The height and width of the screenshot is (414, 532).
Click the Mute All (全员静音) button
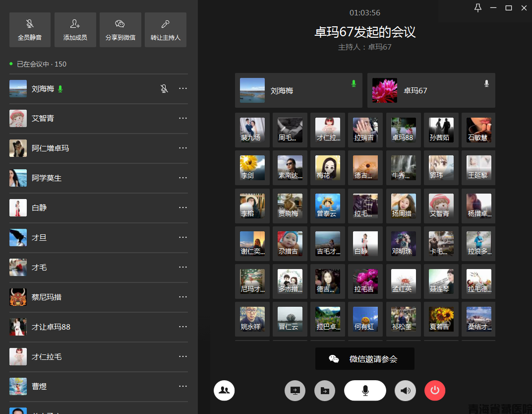(30, 30)
